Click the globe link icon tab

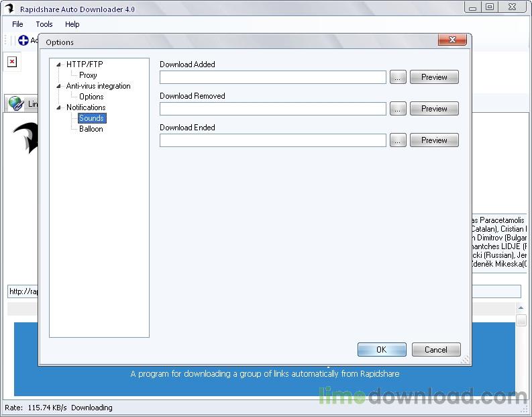coord(16,103)
